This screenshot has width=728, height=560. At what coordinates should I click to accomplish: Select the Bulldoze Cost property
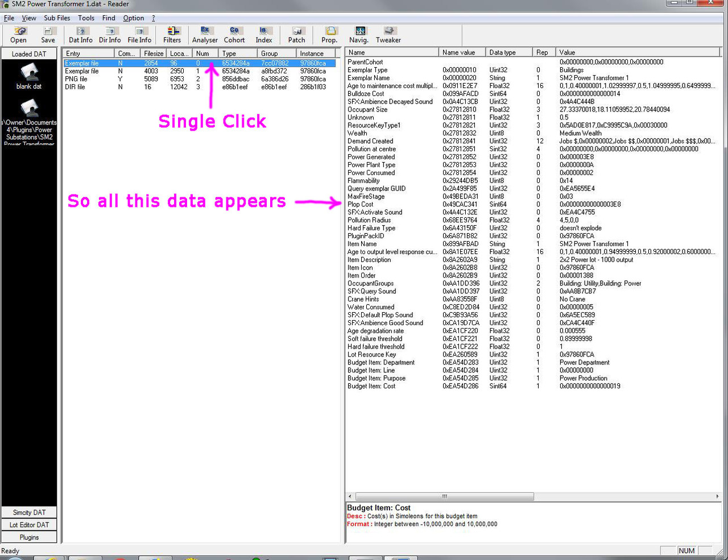533,94
